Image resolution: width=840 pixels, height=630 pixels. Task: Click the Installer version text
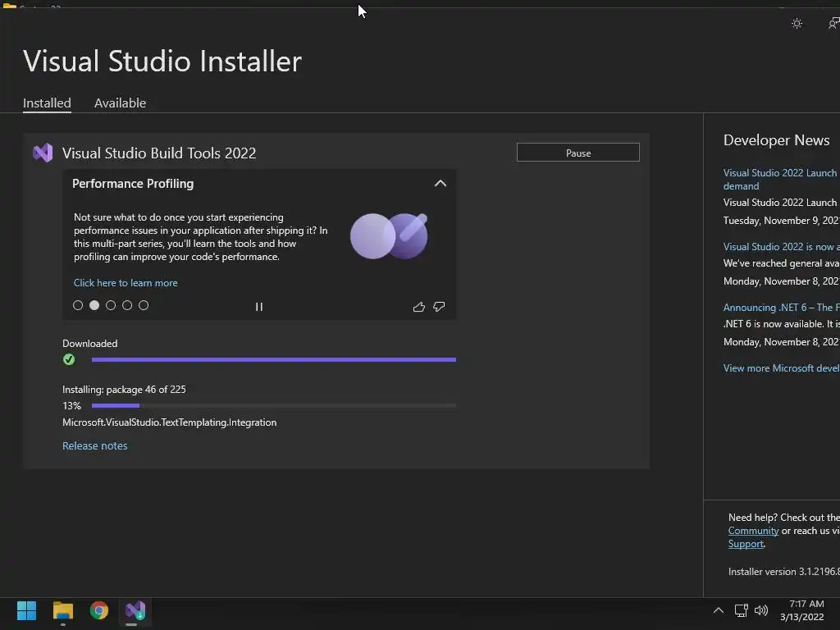point(784,572)
